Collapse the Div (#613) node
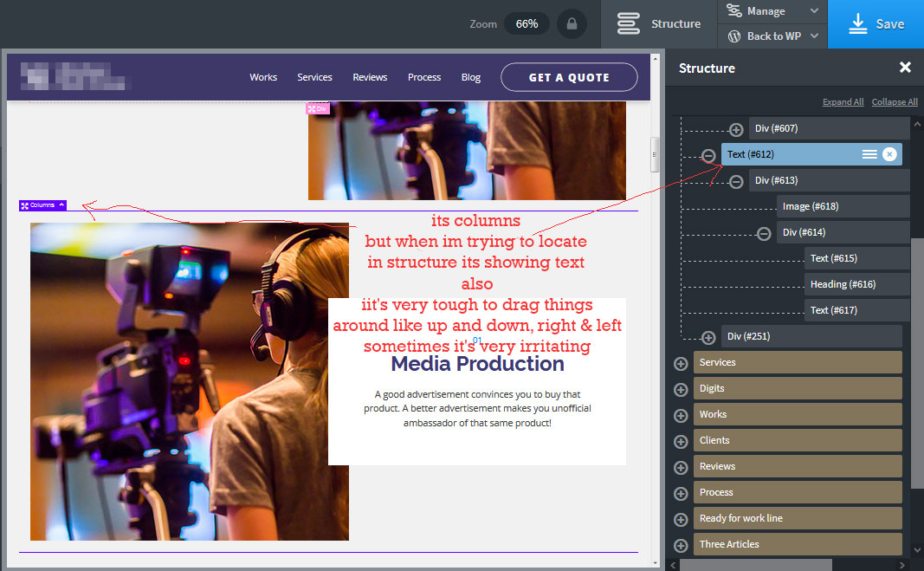This screenshot has height=571, width=924. (x=736, y=181)
